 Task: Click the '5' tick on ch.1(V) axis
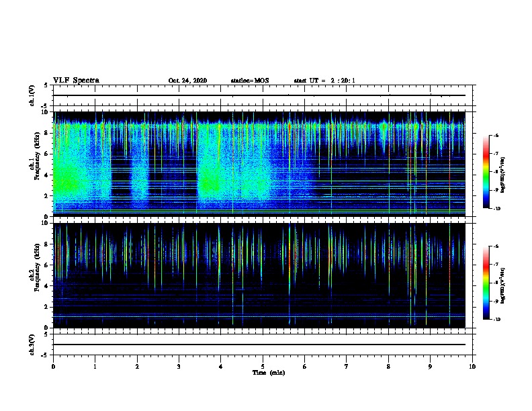click(x=46, y=85)
